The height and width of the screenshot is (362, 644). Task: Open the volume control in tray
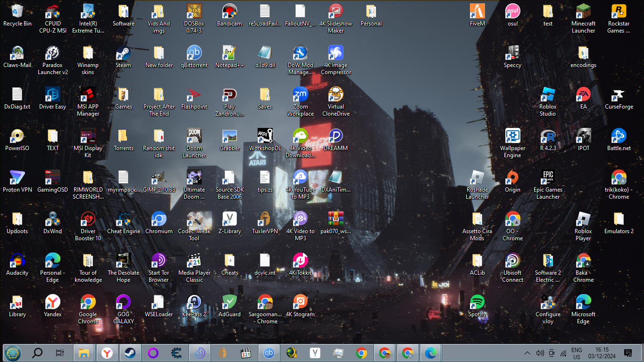(x=540, y=353)
